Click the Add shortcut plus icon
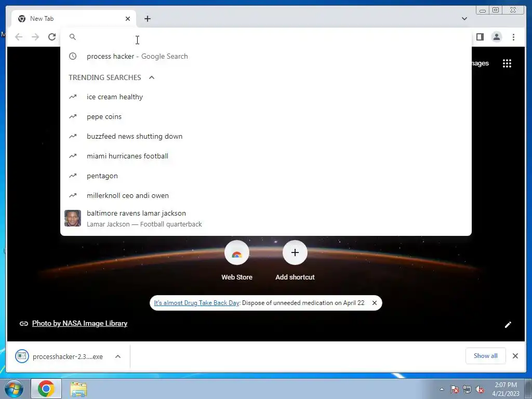Screen dimensions: 532x399 click(x=295, y=252)
